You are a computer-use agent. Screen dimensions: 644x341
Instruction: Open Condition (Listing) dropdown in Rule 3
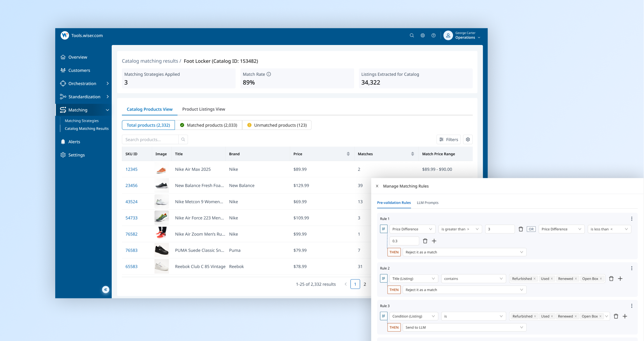(414, 316)
